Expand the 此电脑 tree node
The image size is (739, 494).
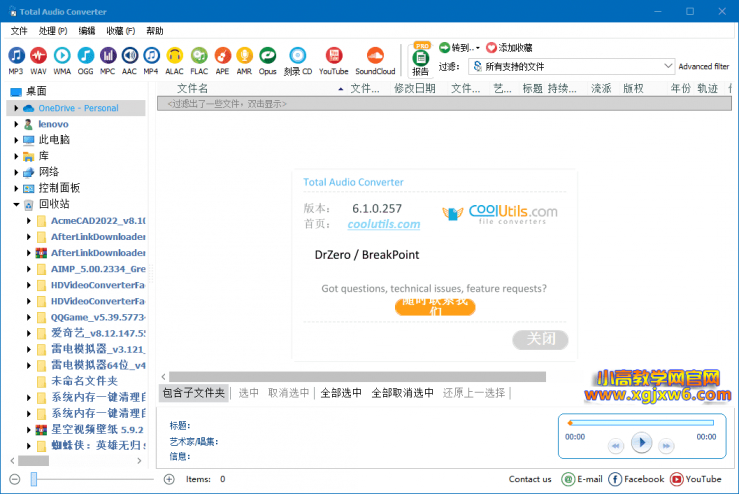[16, 140]
